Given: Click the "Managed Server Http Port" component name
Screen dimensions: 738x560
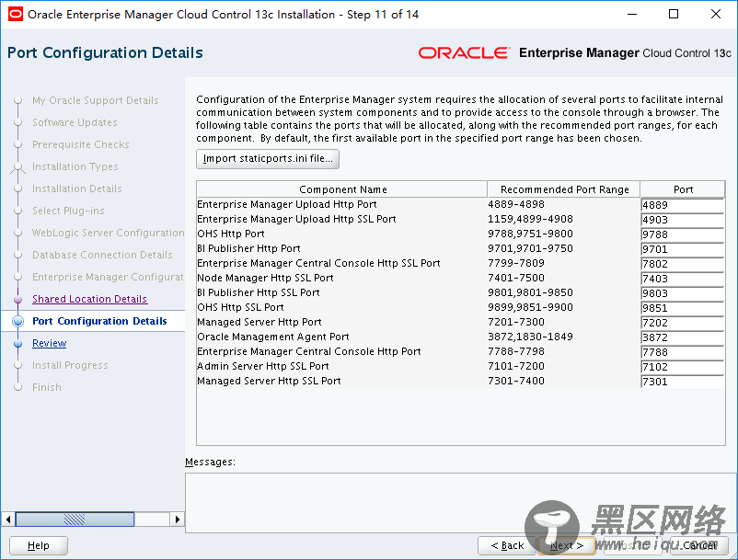Looking at the screenshot, I should click(x=259, y=322).
